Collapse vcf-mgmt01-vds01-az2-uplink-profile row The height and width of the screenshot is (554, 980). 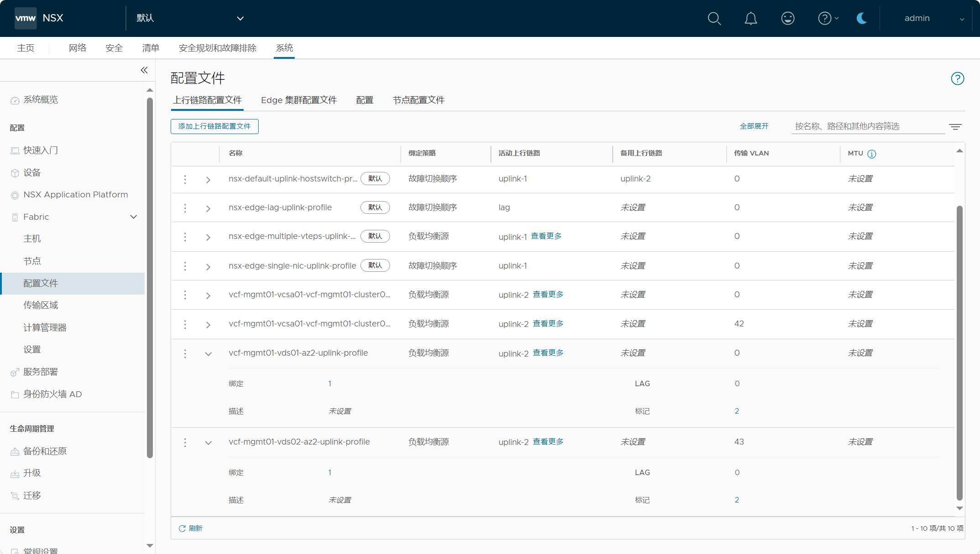pos(208,354)
